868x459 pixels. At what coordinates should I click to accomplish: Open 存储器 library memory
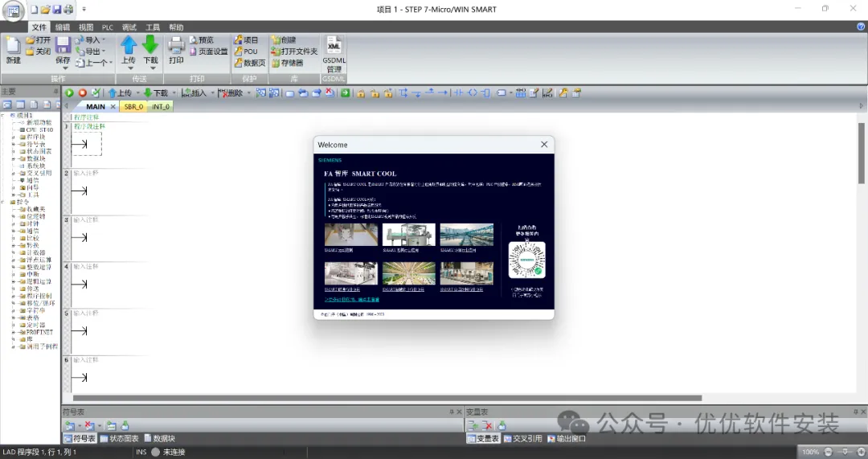[287, 64]
